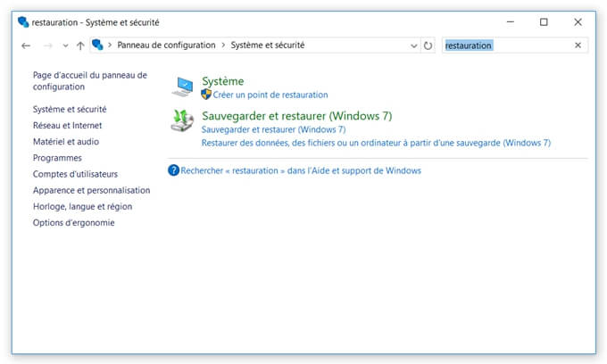This screenshot has height=364, width=607.
Task: Click the title bar Control Panel icon
Action: pos(23,22)
